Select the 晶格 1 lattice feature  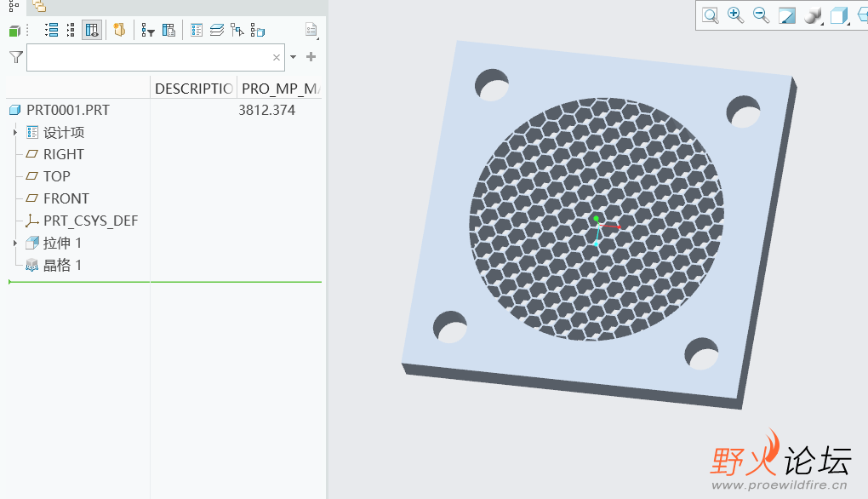click(63, 266)
